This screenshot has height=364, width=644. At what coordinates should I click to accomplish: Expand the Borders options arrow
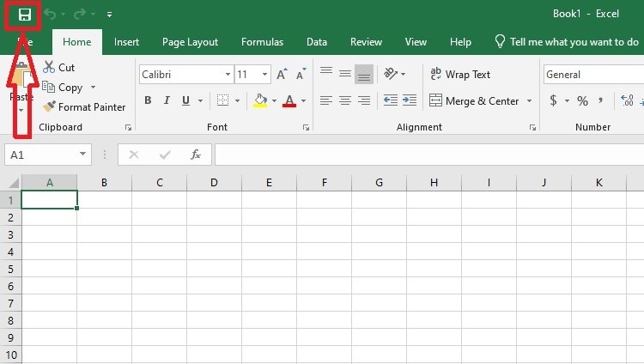pyautogui.click(x=237, y=100)
